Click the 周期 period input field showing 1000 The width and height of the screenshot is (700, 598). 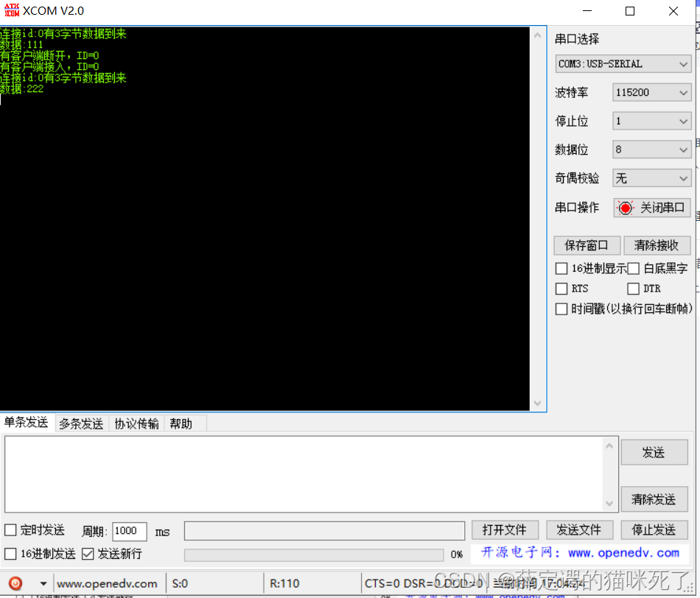coord(130,531)
